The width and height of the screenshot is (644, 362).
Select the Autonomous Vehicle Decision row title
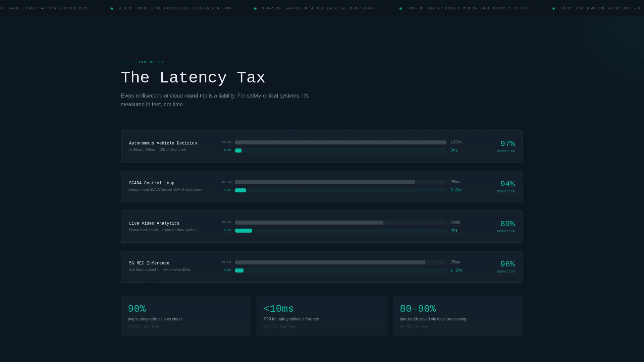(x=163, y=143)
